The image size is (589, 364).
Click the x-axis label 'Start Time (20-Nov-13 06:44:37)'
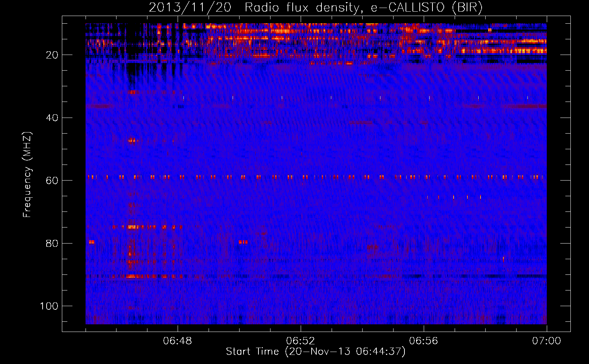click(316, 352)
